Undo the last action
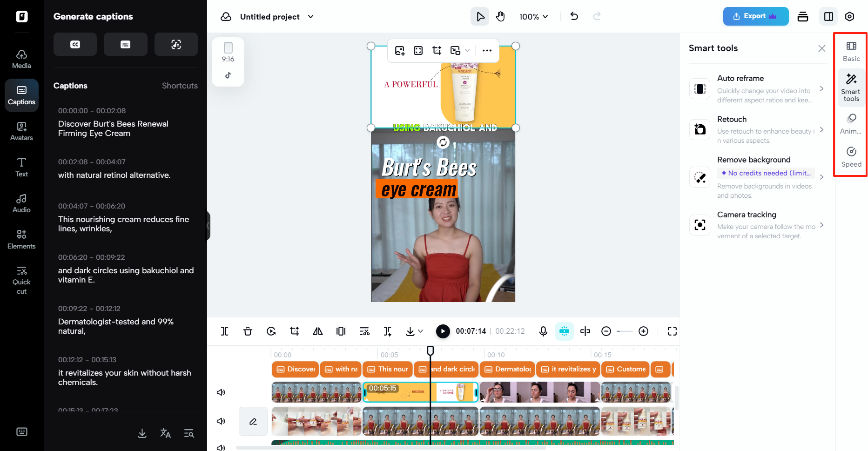 coord(574,16)
